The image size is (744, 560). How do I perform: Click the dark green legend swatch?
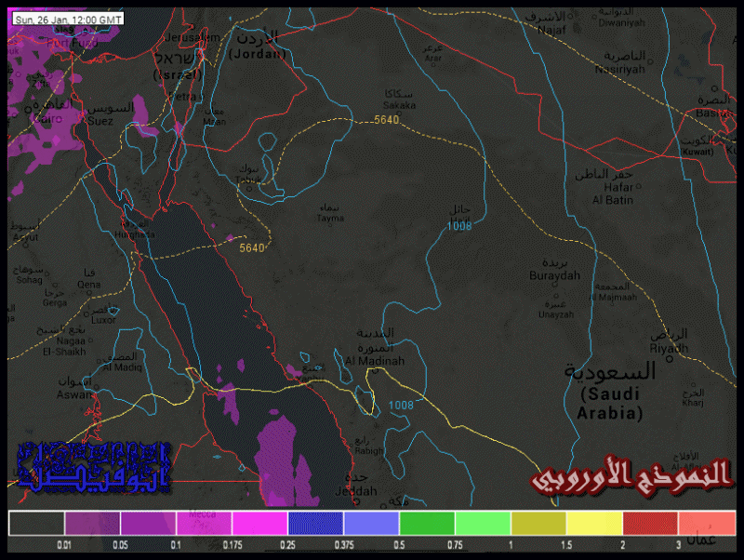(x=427, y=523)
